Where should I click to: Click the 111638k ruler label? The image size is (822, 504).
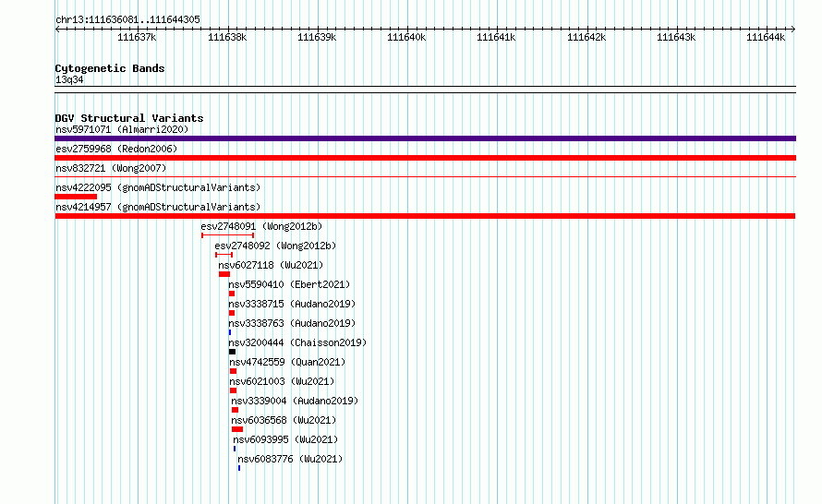click(227, 37)
